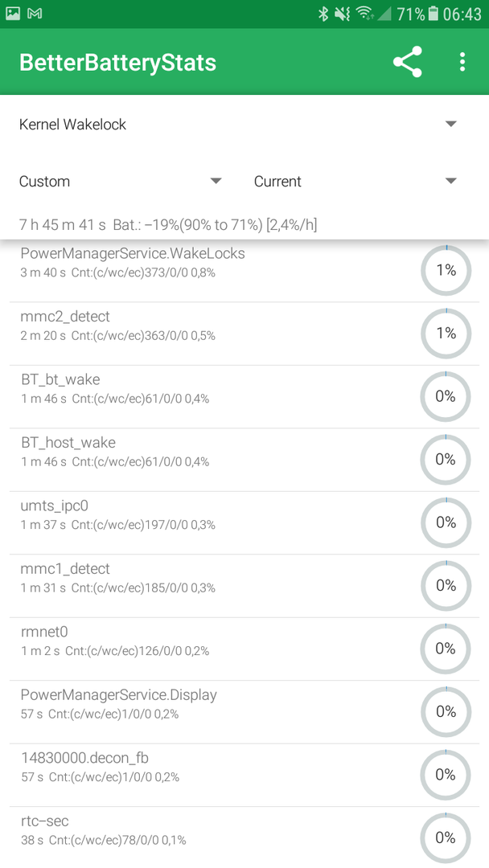Tap the share icon in the header

(x=408, y=62)
